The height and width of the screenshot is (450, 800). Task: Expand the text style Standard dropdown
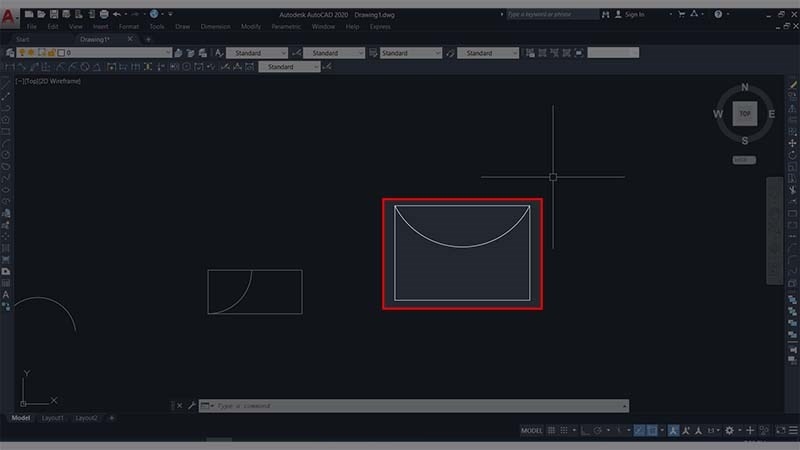[x=256, y=52]
